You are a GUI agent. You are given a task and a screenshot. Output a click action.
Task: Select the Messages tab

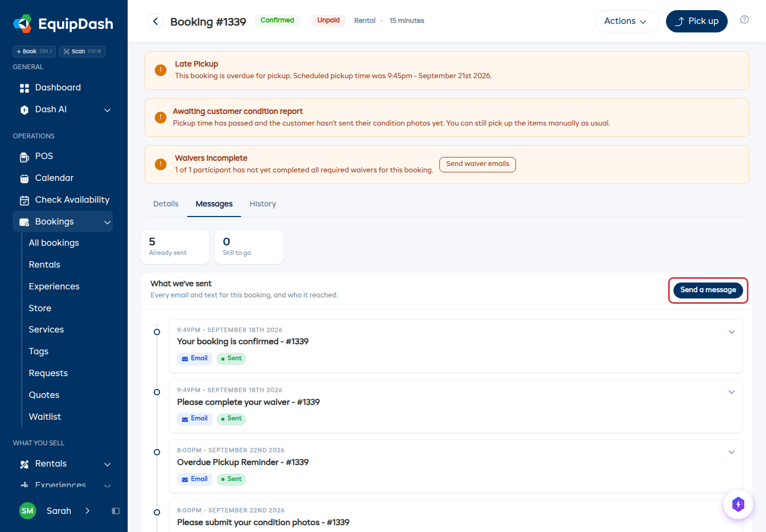214,204
